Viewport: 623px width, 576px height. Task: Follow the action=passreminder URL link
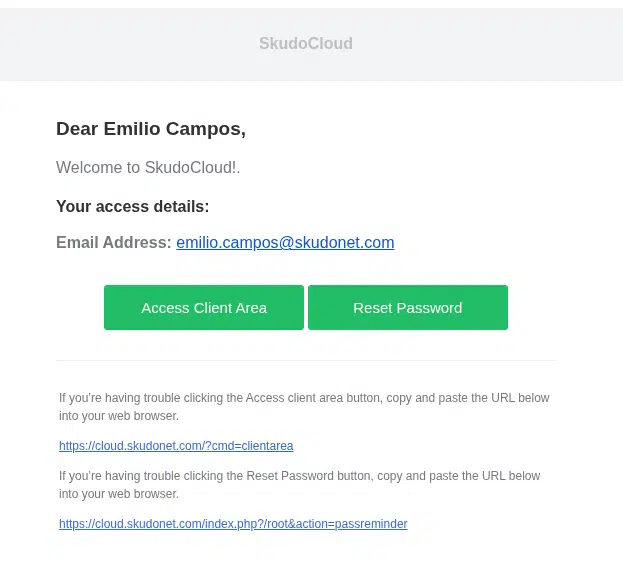[233, 524]
